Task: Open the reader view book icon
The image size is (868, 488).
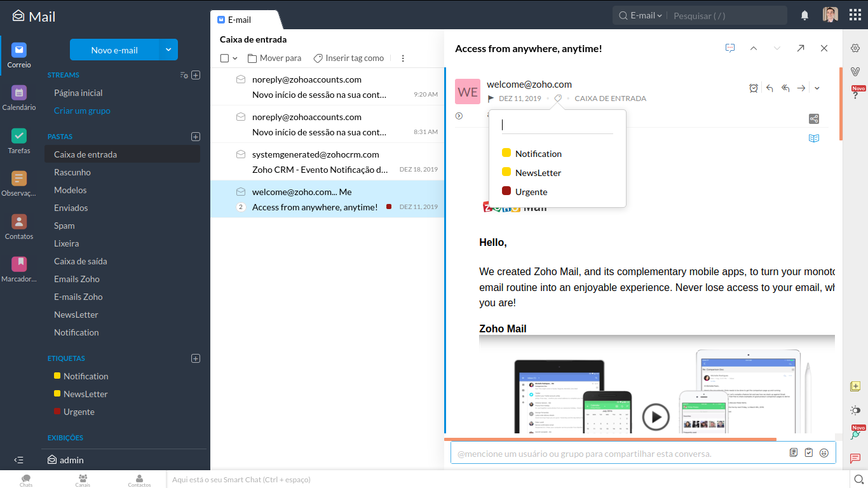Action: pyautogui.click(x=814, y=138)
